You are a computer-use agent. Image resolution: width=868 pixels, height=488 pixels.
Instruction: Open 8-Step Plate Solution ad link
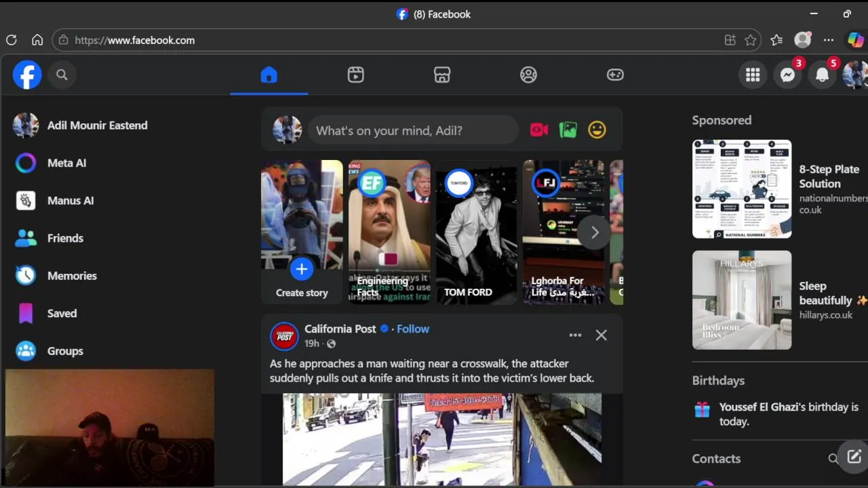[x=833, y=189]
